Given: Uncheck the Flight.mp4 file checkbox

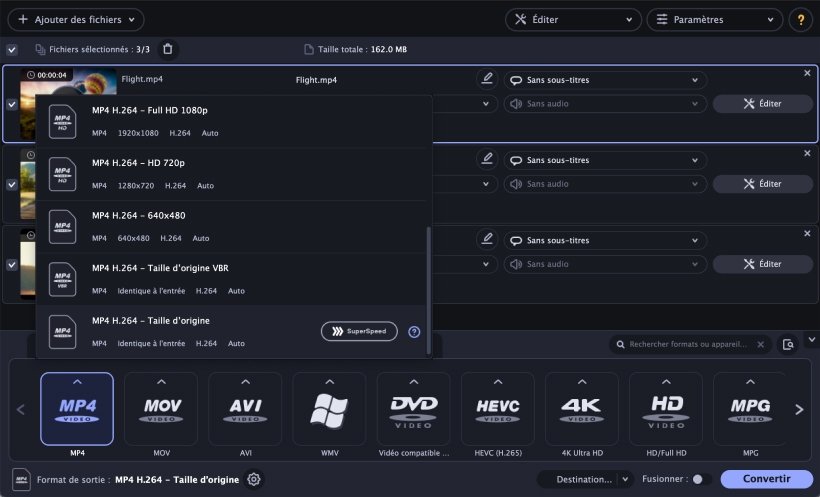Looking at the screenshot, I should [x=12, y=104].
